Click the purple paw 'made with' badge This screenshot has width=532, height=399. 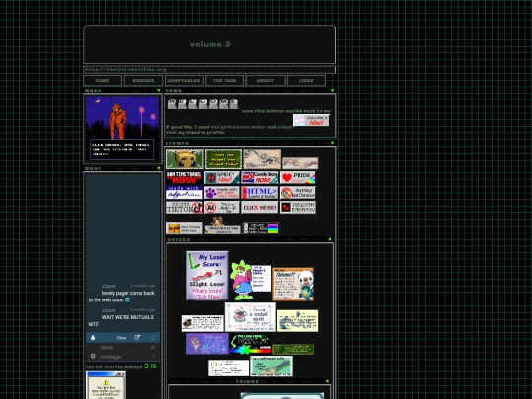point(223,193)
